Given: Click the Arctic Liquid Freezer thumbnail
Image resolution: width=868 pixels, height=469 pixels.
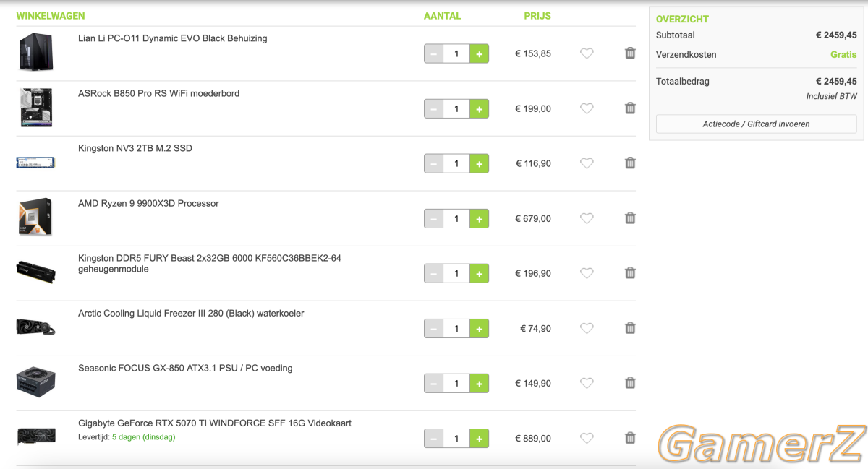Looking at the screenshot, I should [x=35, y=327].
